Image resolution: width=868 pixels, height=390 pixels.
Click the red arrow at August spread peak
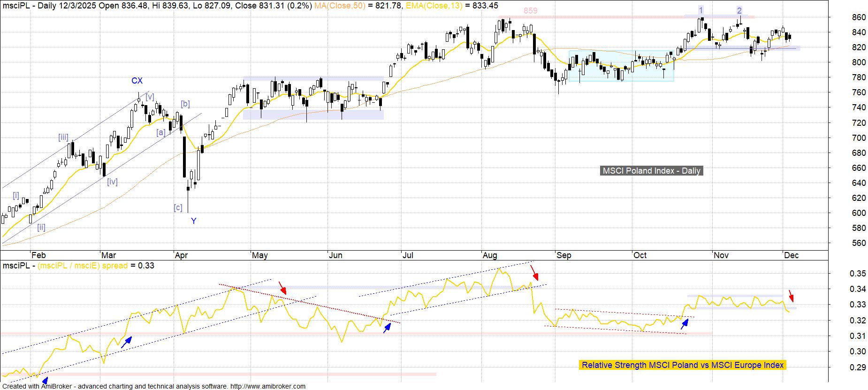coord(534,272)
